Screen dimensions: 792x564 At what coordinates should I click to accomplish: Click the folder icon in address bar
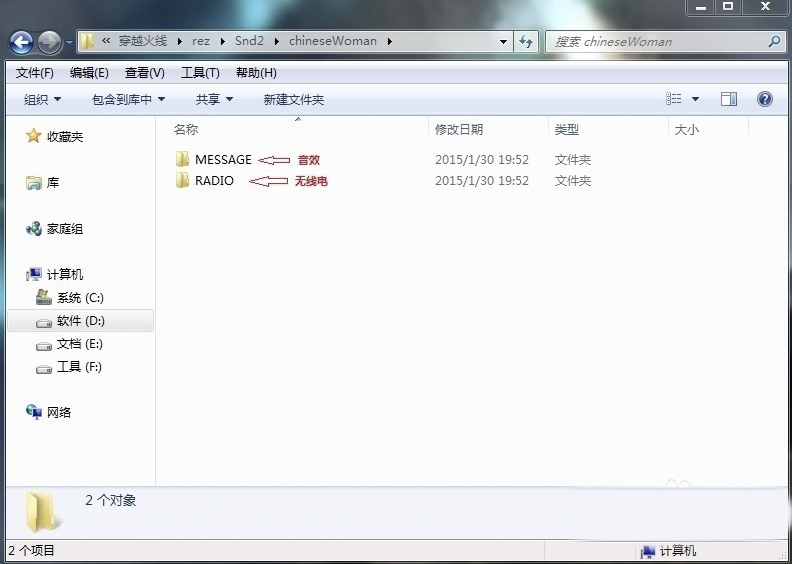point(87,41)
